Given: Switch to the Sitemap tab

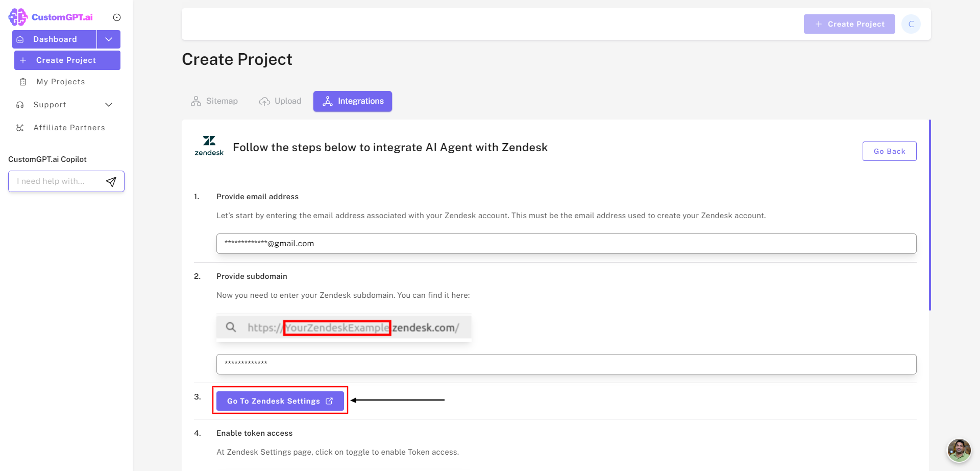Looking at the screenshot, I should click(214, 101).
